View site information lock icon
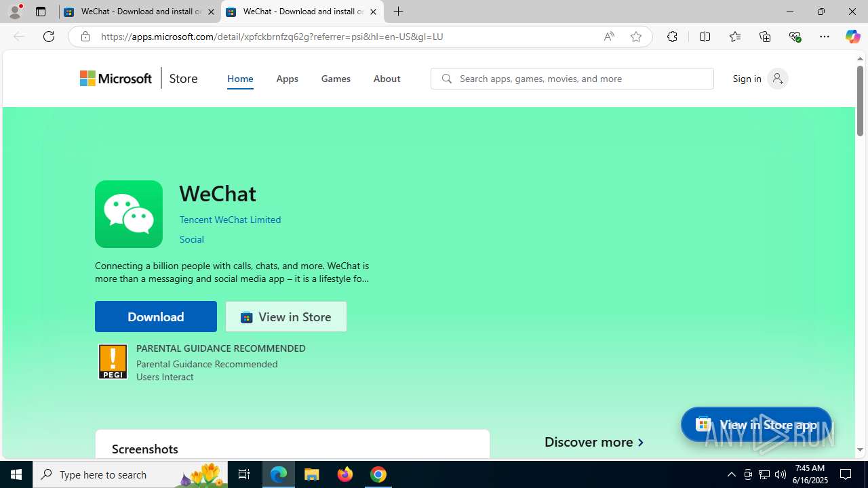Screen dimensions: 868x488 click(85, 37)
